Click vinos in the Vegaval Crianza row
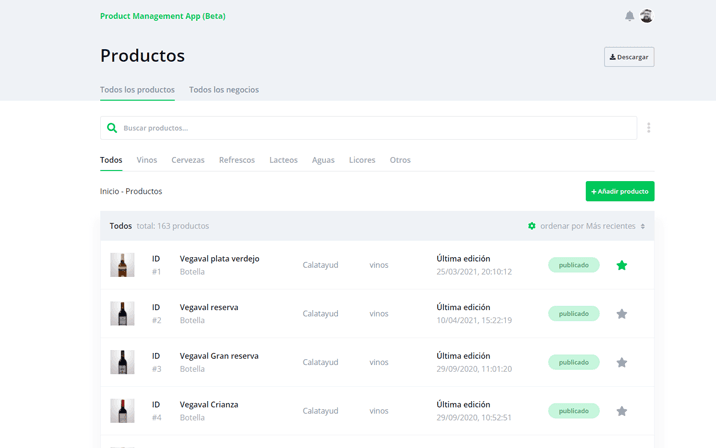 point(379,411)
